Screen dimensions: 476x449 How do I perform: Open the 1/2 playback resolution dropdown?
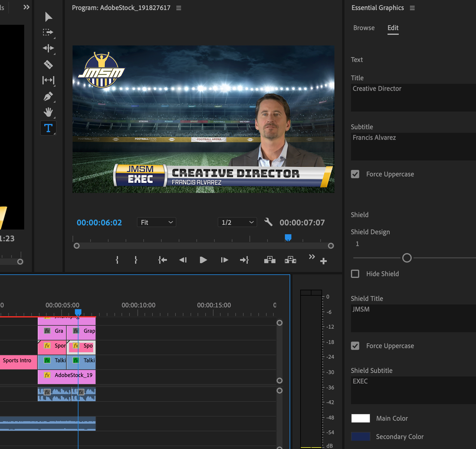click(x=237, y=222)
